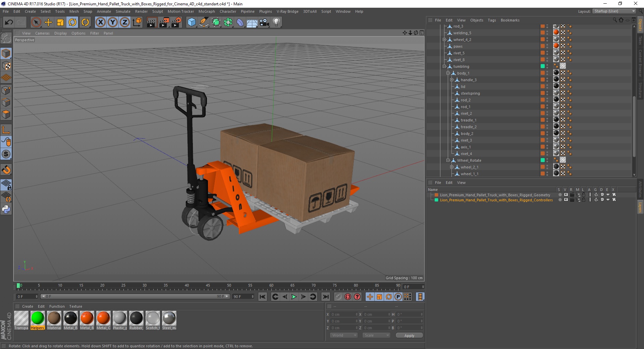This screenshot has height=349, width=644.
Task: Open viewport Cameras menu
Action: point(42,33)
